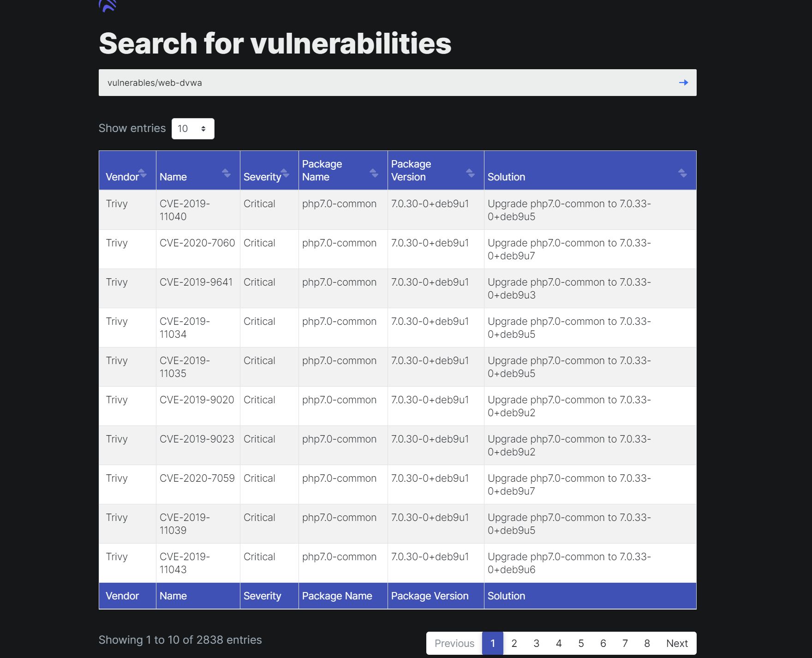Click the Next pagination button
Viewport: 812px width, 658px height.
click(x=677, y=643)
